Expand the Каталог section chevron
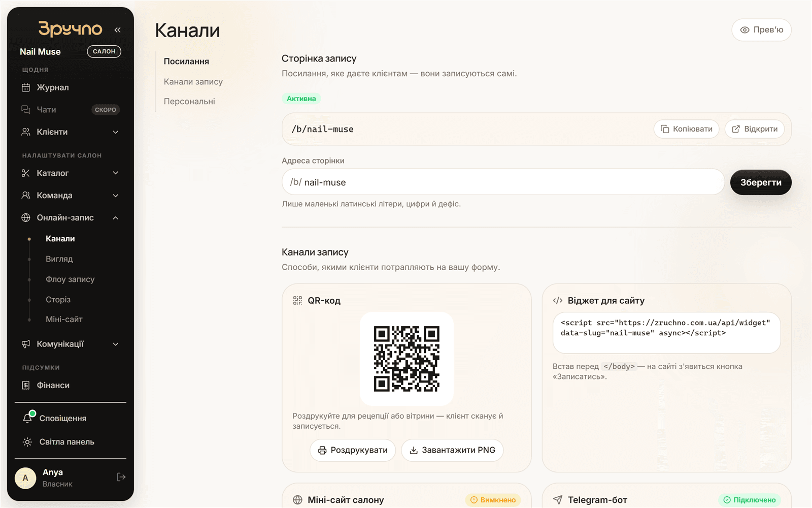 pos(116,173)
